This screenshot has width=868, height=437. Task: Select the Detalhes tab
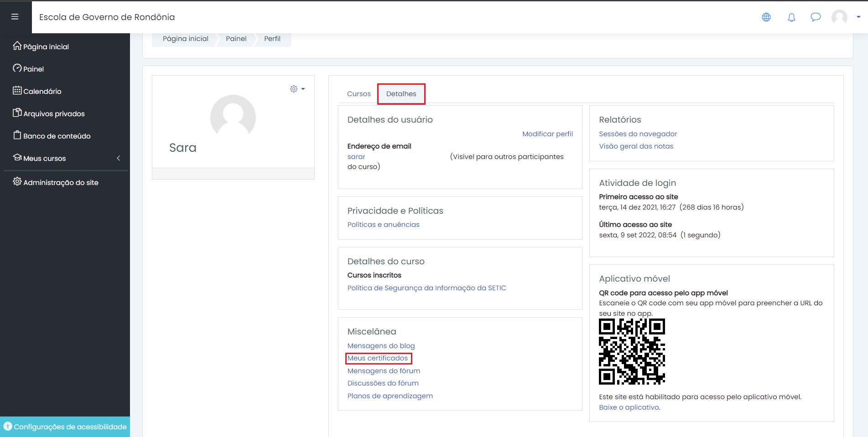click(x=401, y=94)
